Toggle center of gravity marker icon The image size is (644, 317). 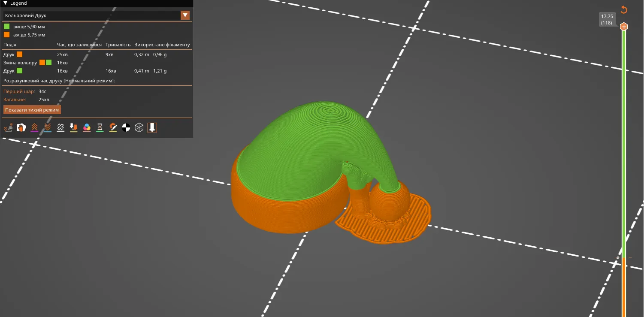126,127
